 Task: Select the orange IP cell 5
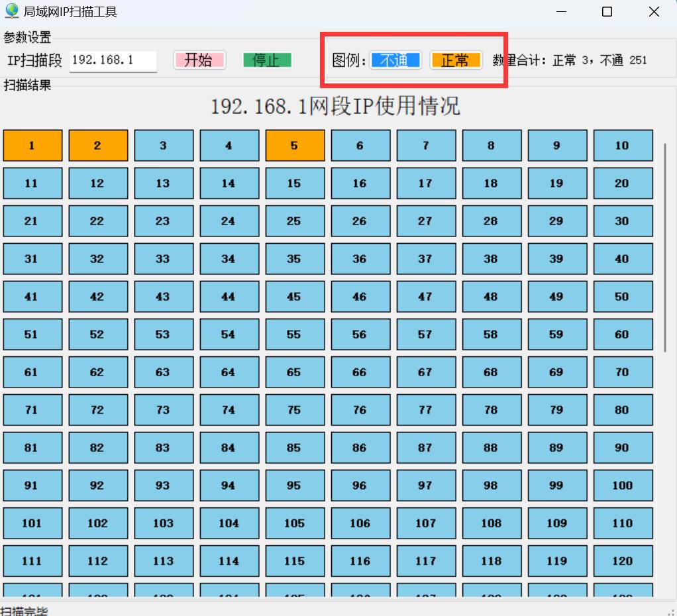click(295, 146)
